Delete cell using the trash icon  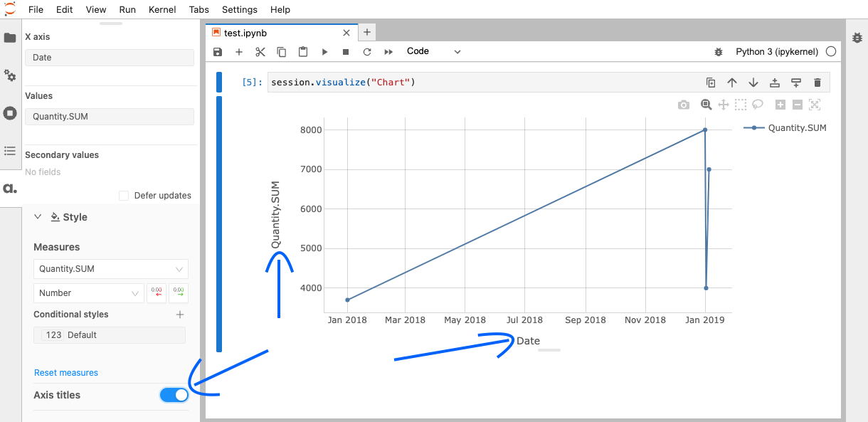point(817,83)
